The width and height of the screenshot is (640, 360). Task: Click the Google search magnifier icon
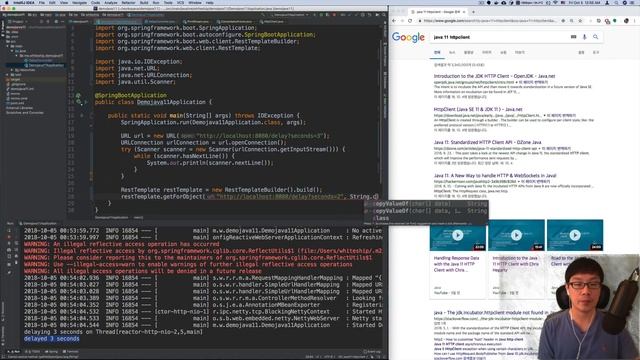click(596, 37)
